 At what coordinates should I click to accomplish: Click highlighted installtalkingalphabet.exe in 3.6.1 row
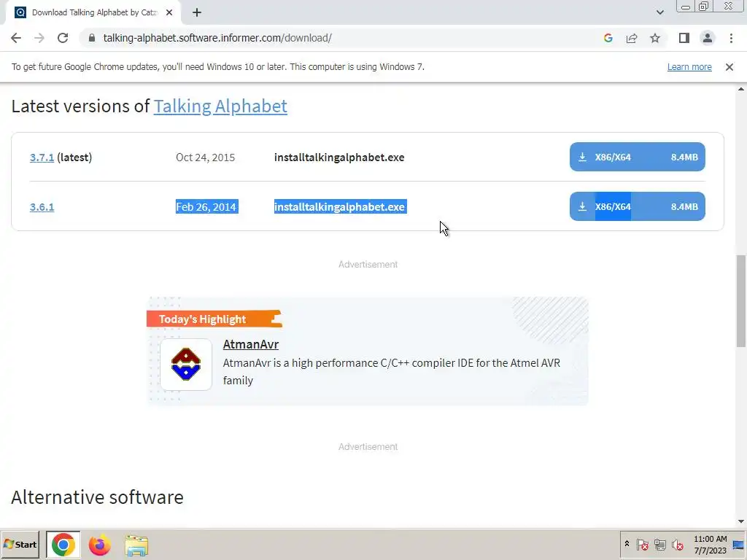(340, 206)
